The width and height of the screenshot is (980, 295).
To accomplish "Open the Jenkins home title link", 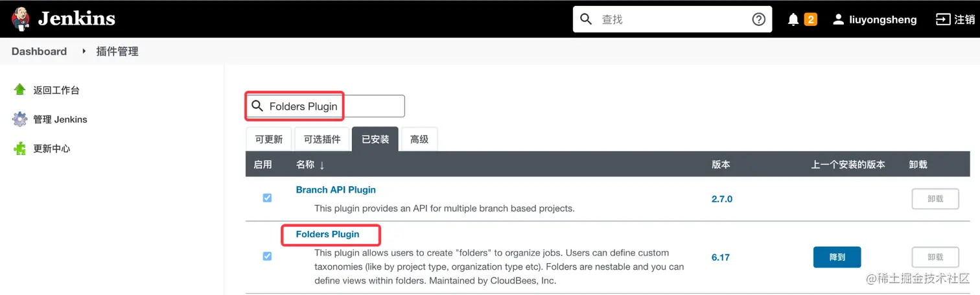I will coord(76,19).
